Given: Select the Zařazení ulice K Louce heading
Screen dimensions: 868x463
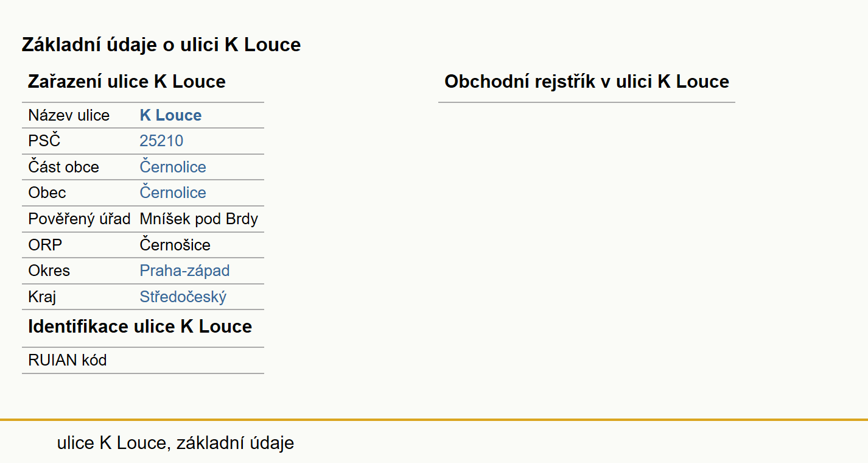Looking at the screenshot, I should tap(127, 82).
